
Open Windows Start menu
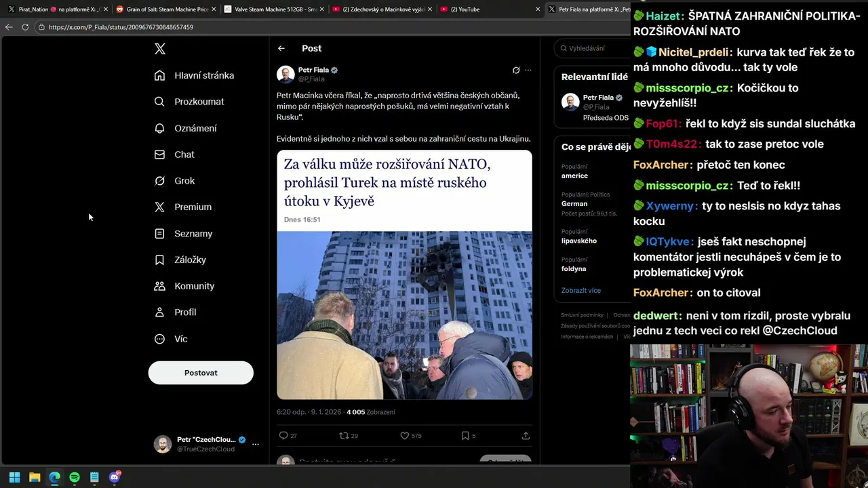(14, 477)
